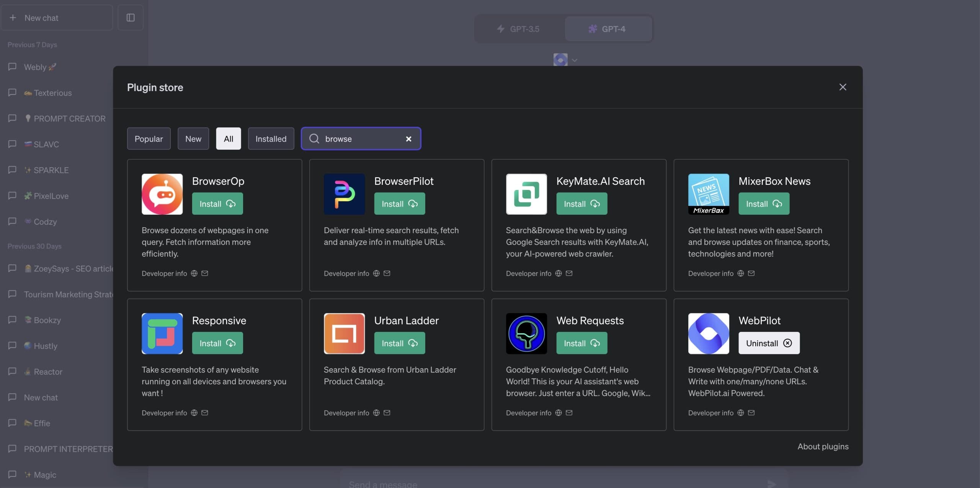The height and width of the screenshot is (488, 980).
Task: Click the magnifier icon in search field
Action: pyautogui.click(x=314, y=139)
